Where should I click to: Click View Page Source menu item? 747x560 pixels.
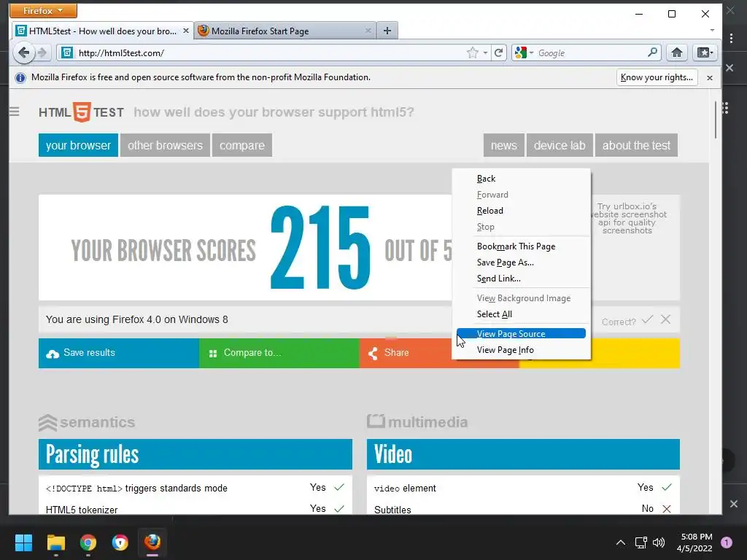pos(521,333)
